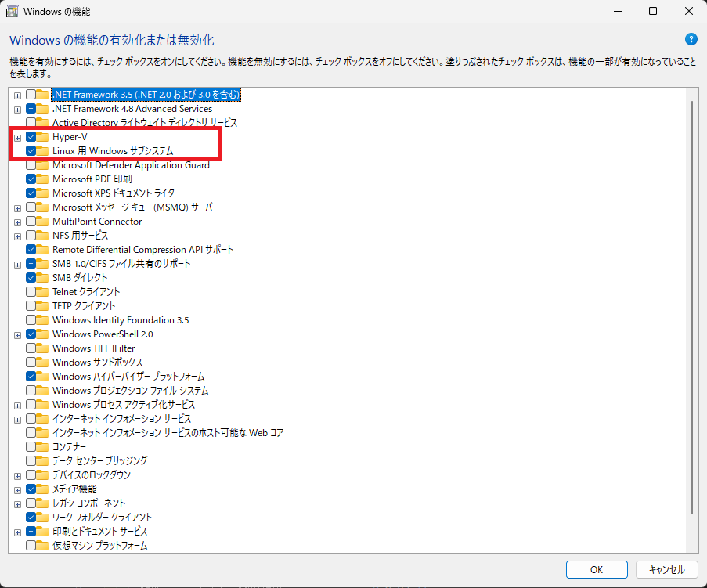Expand the Hyper-V tree node
The height and width of the screenshot is (588, 707).
coord(17,138)
